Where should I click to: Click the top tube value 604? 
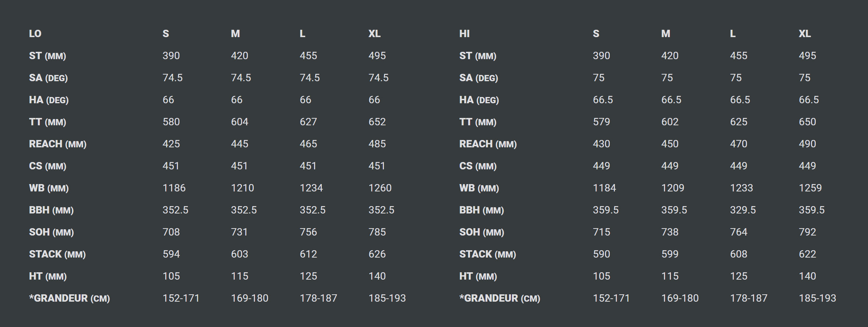(x=239, y=122)
